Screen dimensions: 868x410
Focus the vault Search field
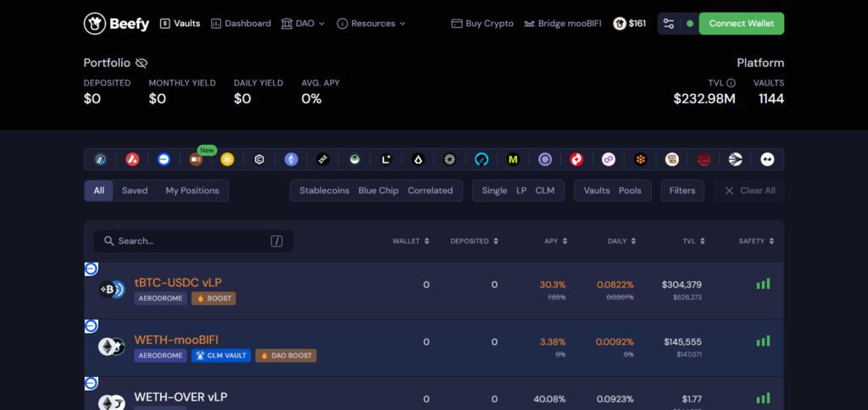tap(193, 241)
